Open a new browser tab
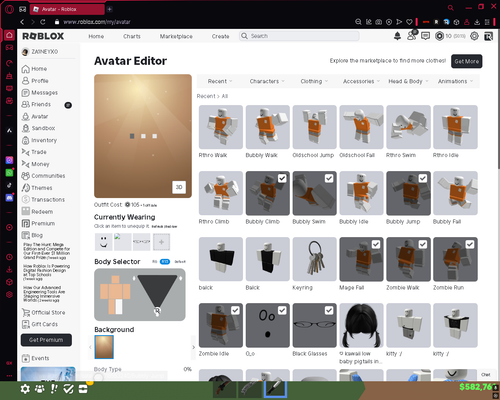 (109, 9)
